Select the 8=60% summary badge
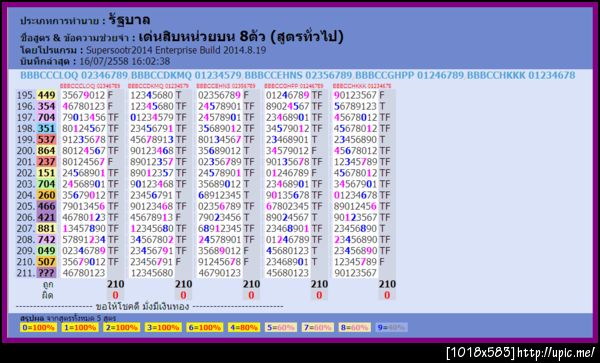600x363 pixels. pos(355,327)
